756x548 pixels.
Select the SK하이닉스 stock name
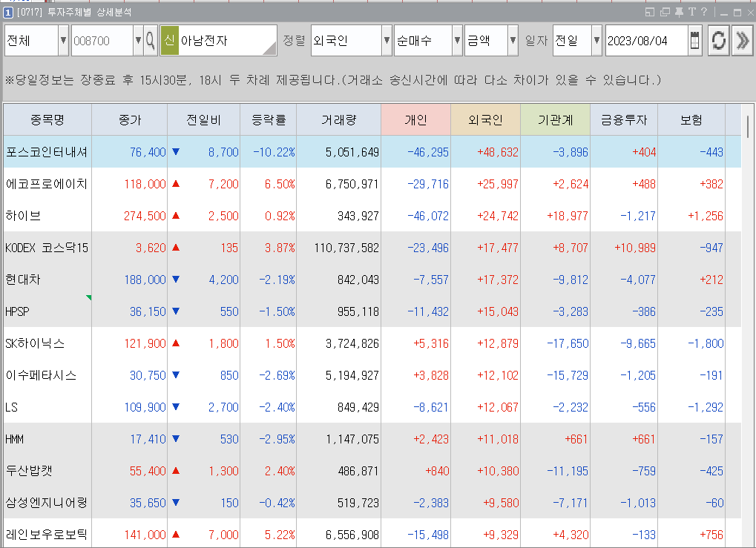point(35,343)
